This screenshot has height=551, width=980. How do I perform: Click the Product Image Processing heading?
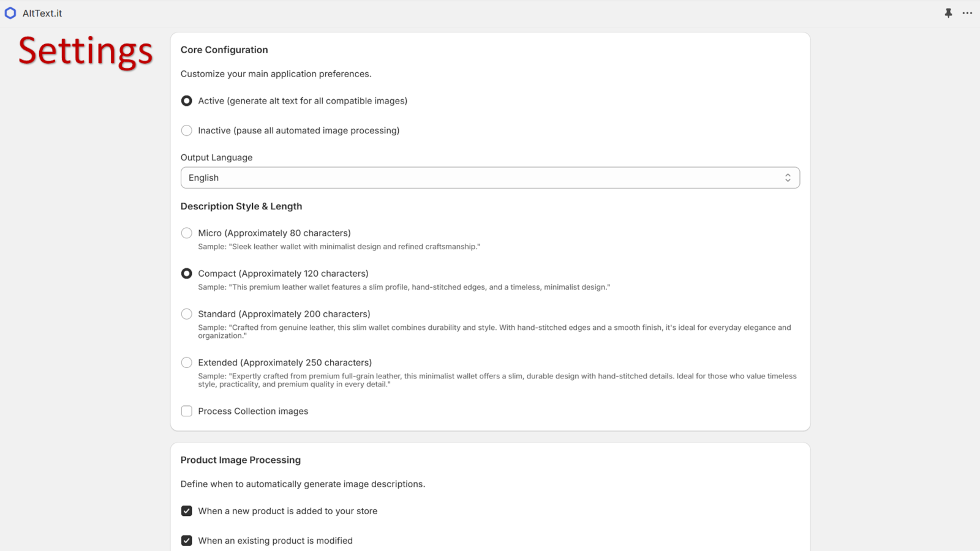click(x=240, y=460)
